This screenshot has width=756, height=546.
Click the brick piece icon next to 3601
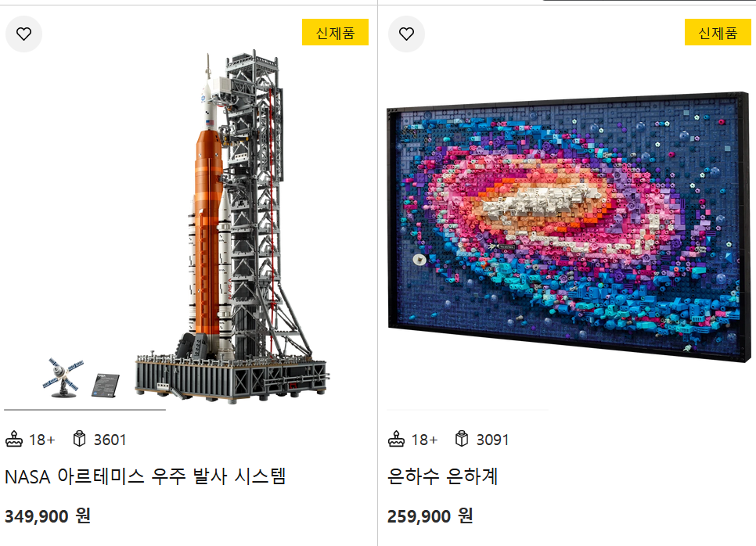[80, 439]
